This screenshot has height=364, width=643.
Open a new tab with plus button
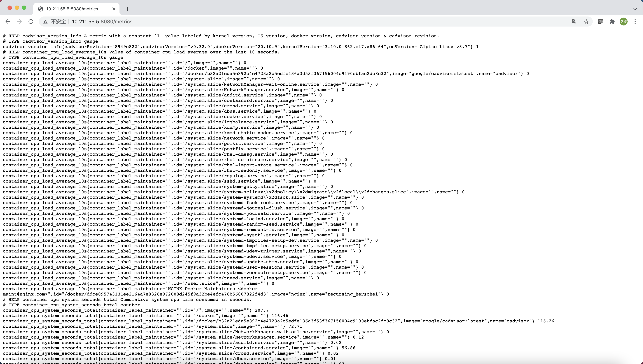[x=127, y=9]
